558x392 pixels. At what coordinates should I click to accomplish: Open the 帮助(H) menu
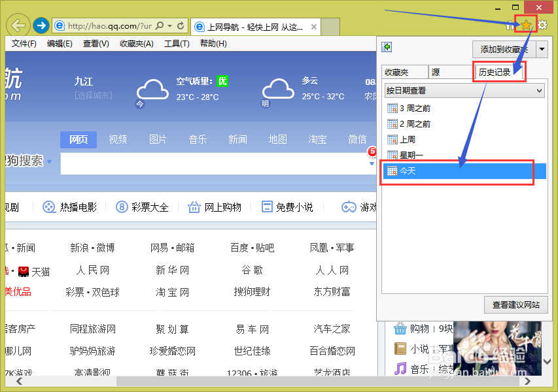coord(213,44)
